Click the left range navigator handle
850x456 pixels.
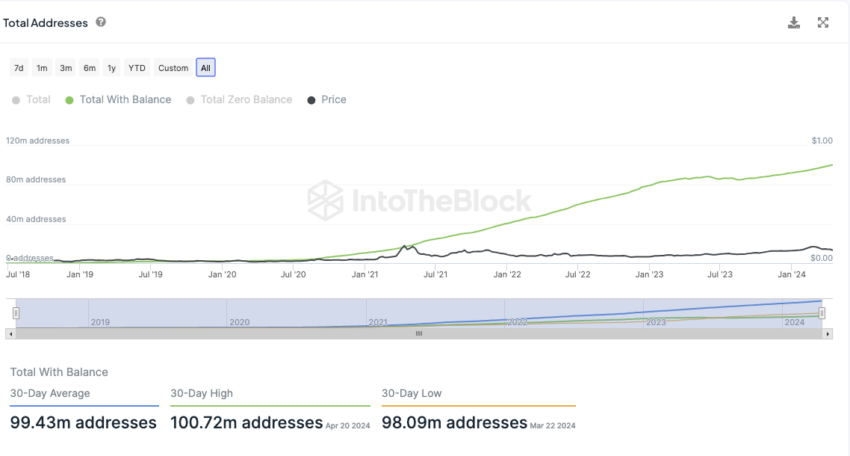pyautogui.click(x=16, y=313)
